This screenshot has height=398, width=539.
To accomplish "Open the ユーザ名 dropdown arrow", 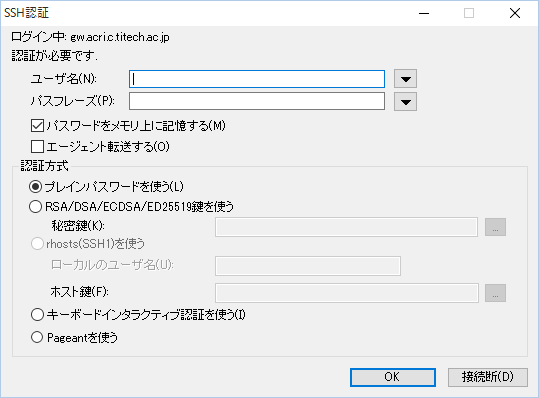I will [x=406, y=79].
